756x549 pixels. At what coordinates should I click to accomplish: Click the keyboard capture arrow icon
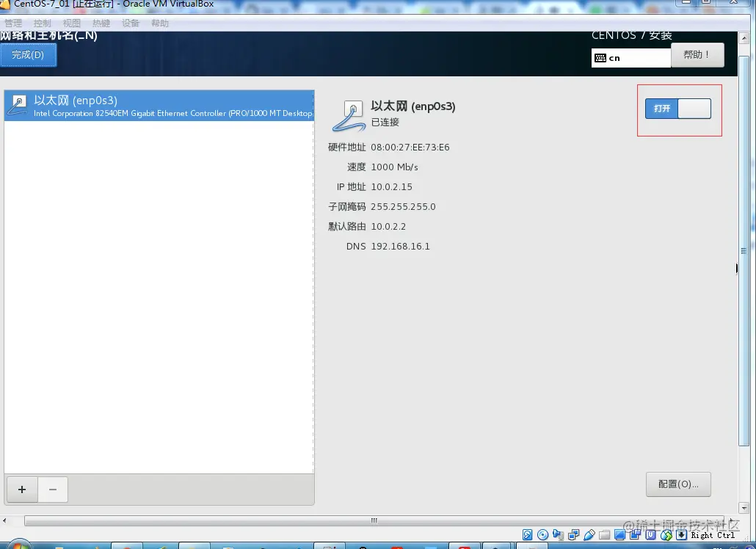[681, 534]
